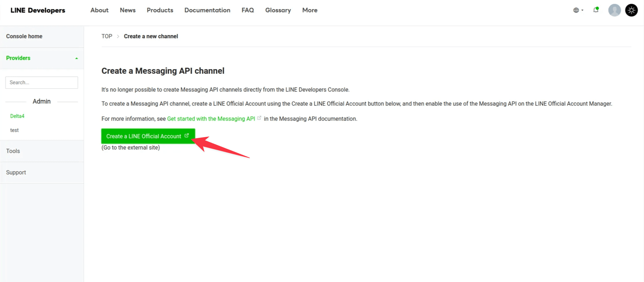The width and height of the screenshot is (644, 282).
Task: Open the Documentation menu
Action: point(207,10)
